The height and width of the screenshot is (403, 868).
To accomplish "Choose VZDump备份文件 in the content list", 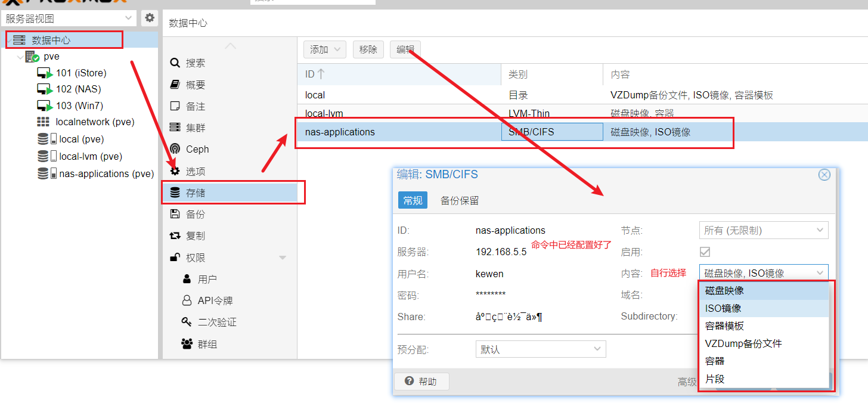I will (764, 343).
